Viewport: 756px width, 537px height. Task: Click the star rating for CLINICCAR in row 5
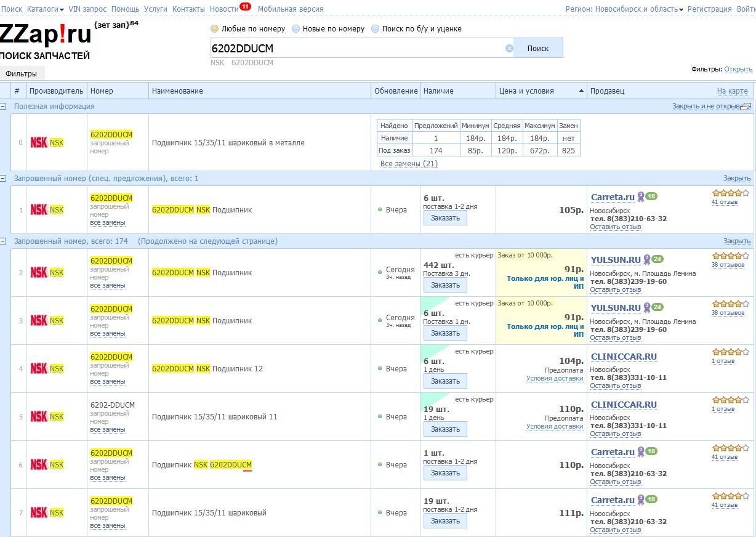[731, 400]
